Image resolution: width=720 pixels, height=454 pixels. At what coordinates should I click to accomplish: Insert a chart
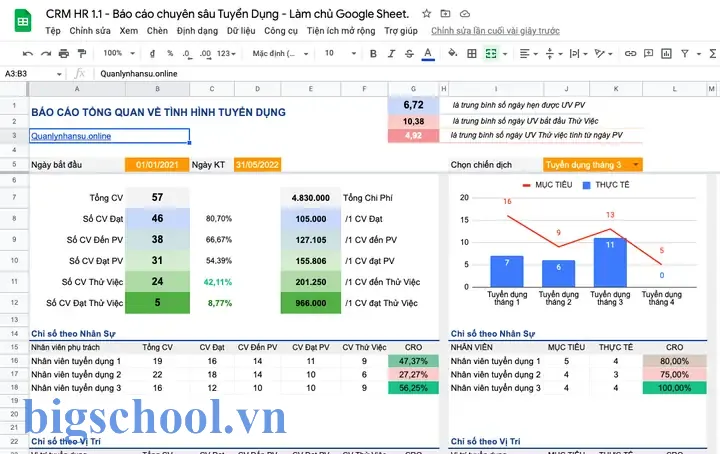coord(666,54)
